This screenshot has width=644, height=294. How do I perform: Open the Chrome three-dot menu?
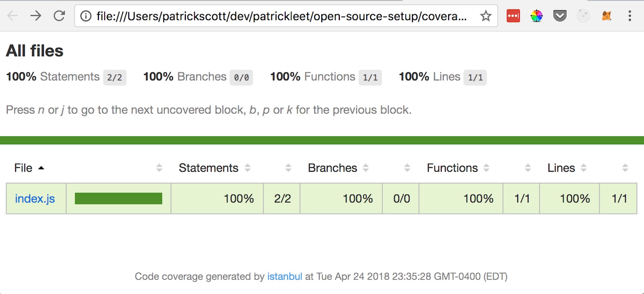pos(630,16)
